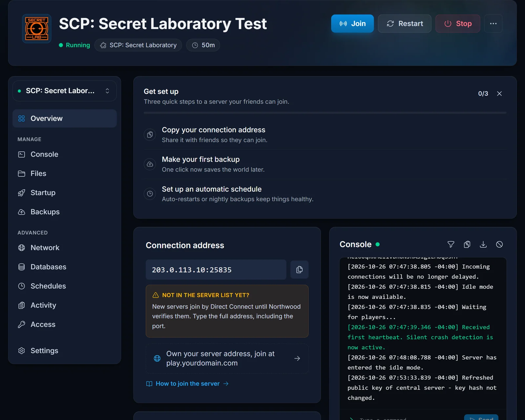Click the connection address field
This screenshot has height=420, width=525.
tap(216, 270)
